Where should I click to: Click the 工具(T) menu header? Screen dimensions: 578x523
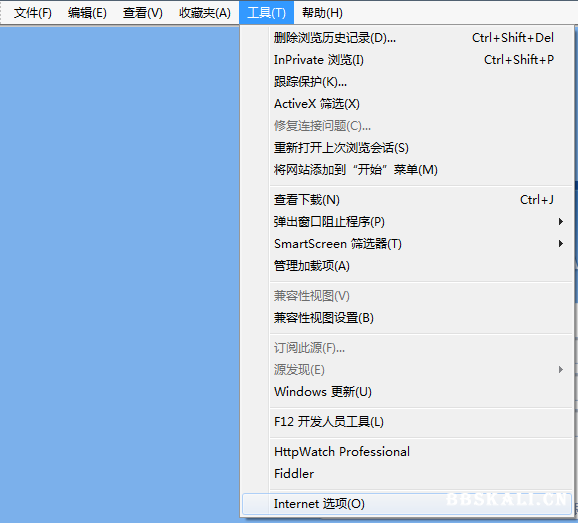266,13
